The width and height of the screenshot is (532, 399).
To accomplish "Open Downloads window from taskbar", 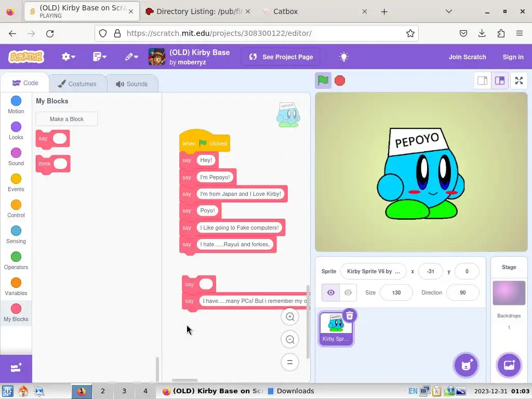I will (291, 391).
